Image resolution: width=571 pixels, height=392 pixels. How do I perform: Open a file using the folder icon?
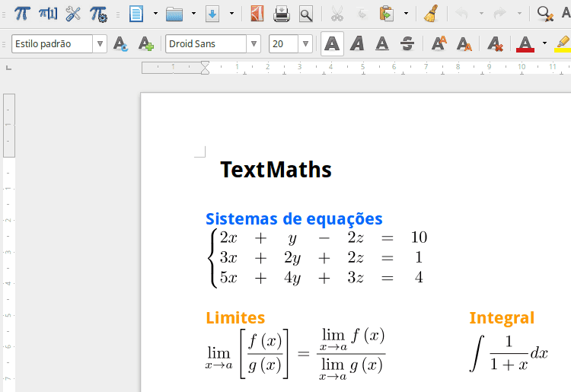pyautogui.click(x=174, y=14)
